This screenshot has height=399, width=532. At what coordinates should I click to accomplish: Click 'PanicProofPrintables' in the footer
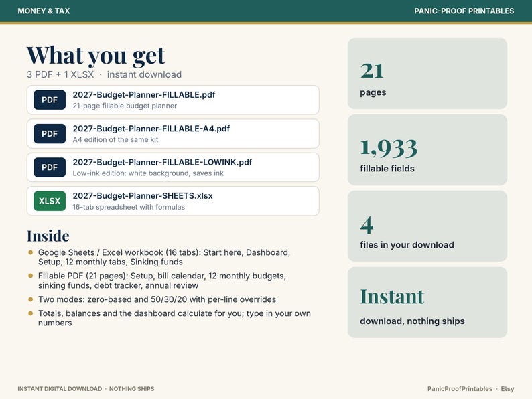coord(460,389)
